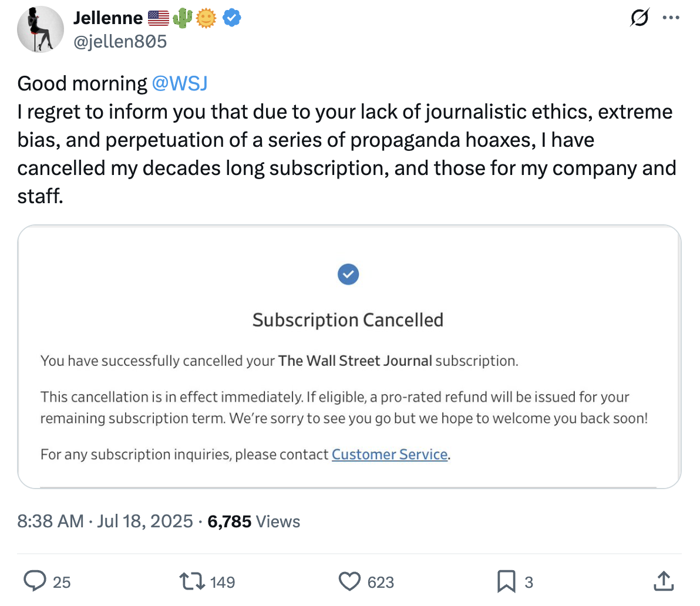Image resolution: width=700 pixels, height=606 pixels.
Task: Bookmark this post with the ribbon icon
Action: tap(506, 581)
